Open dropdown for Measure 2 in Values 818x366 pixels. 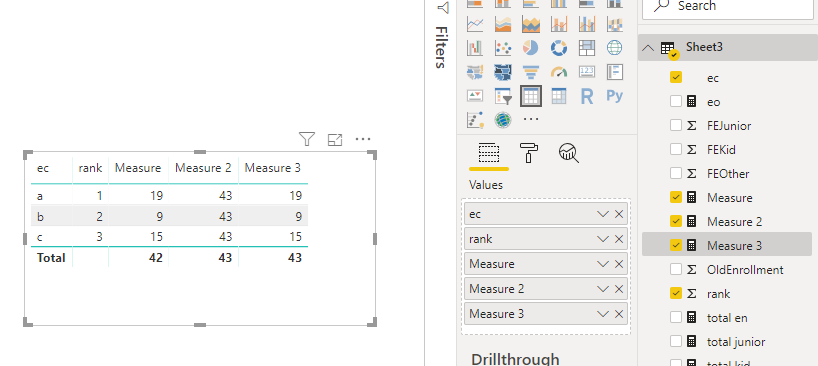click(603, 289)
